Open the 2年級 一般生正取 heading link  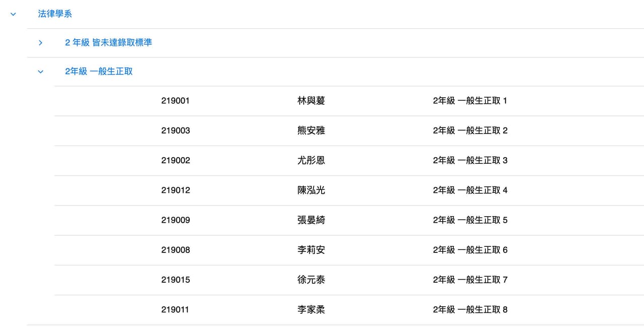99,72
